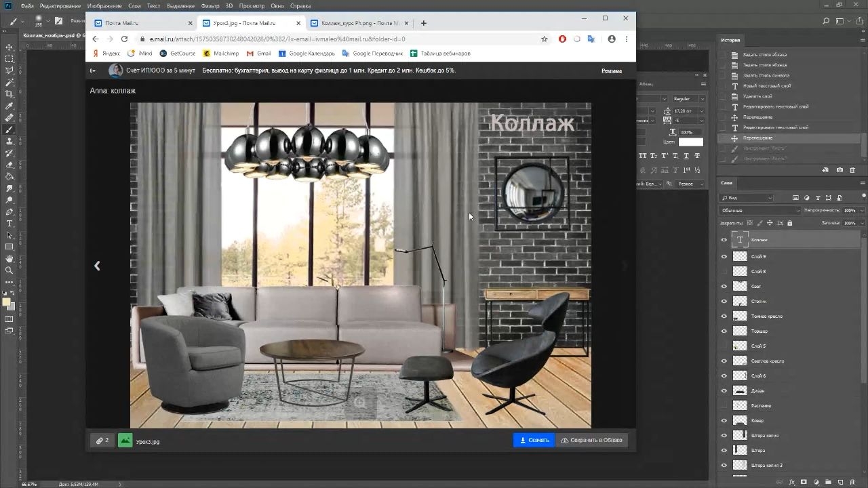Image resolution: width=868 pixels, height=488 pixels.
Task: Open the "Mailchimp" bookmark
Action: 221,54
